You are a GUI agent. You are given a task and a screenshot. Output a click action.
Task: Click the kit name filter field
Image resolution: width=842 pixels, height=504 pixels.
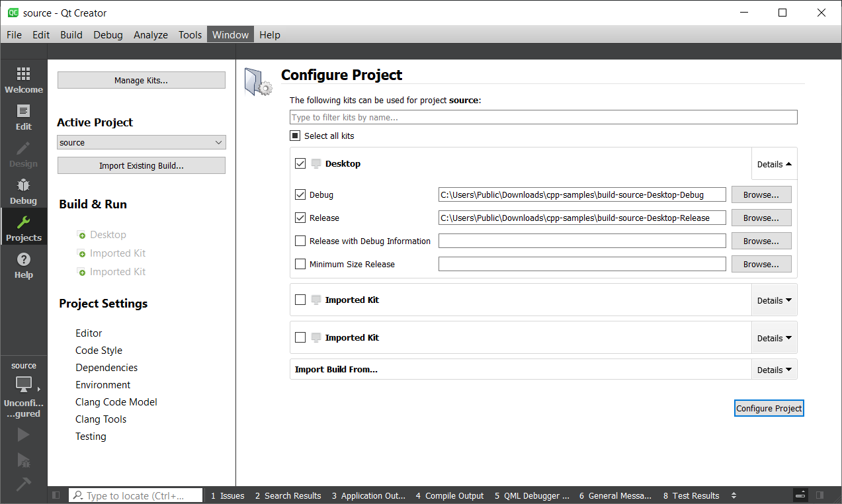pos(543,118)
